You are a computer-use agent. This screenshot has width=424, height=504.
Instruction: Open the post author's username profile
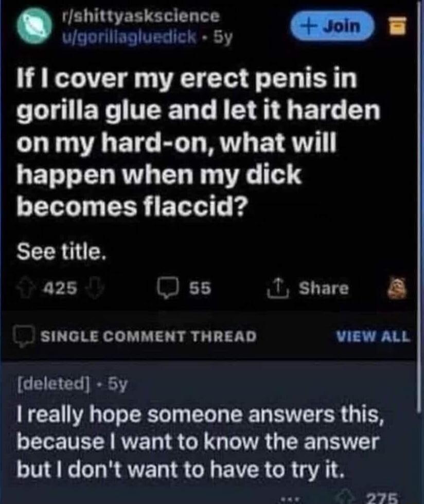pos(129,37)
